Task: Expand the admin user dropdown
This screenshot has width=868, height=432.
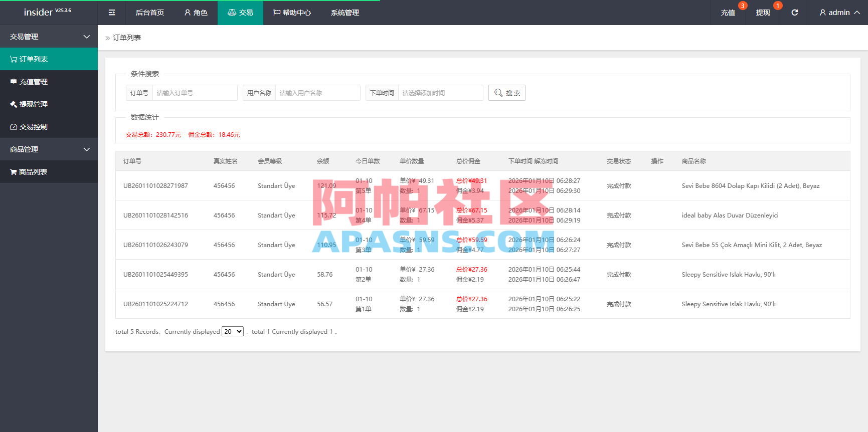Action: 839,13
